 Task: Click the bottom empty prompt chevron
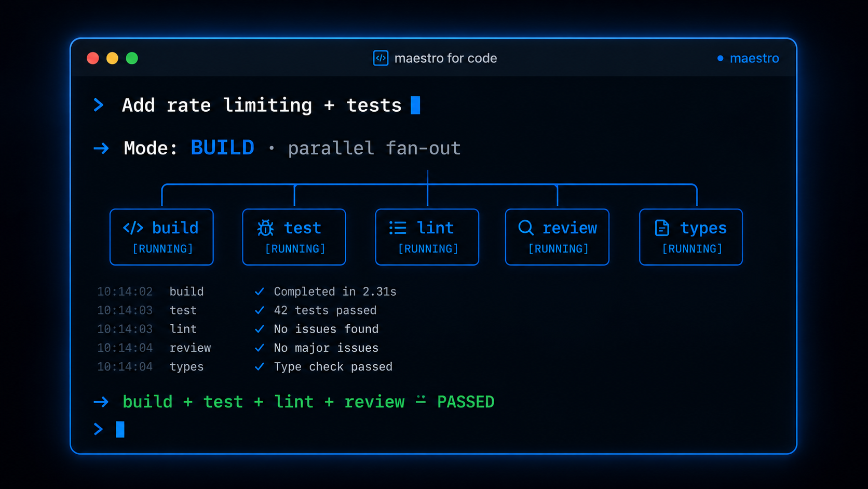(x=98, y=429)
